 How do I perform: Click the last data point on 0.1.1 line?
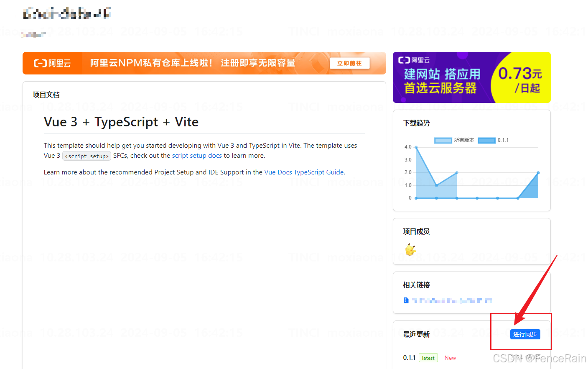pyautogui.click(x=538, y=173)
